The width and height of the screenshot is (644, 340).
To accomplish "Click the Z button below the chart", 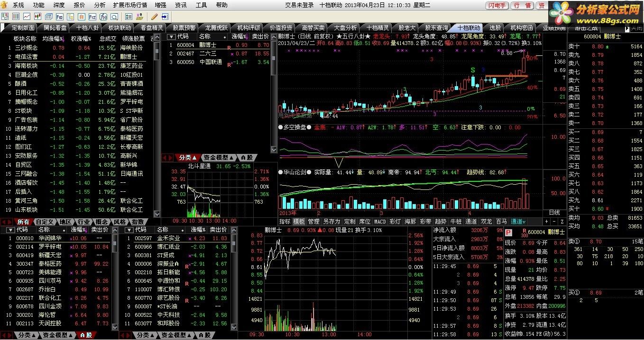I will [562, 222].
